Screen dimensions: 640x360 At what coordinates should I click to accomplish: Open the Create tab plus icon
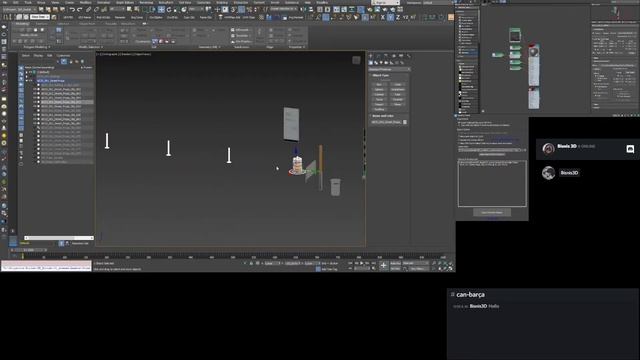coord(371,56)
